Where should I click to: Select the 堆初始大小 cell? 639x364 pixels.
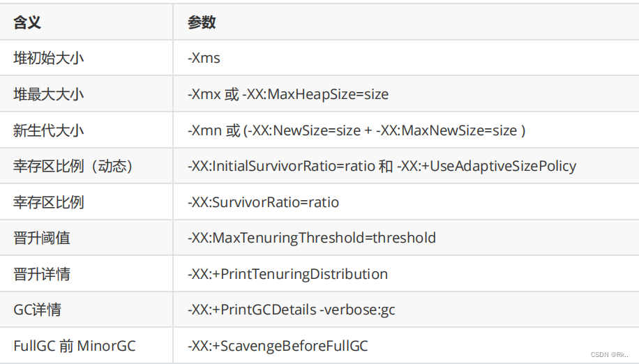pos(48,58)
